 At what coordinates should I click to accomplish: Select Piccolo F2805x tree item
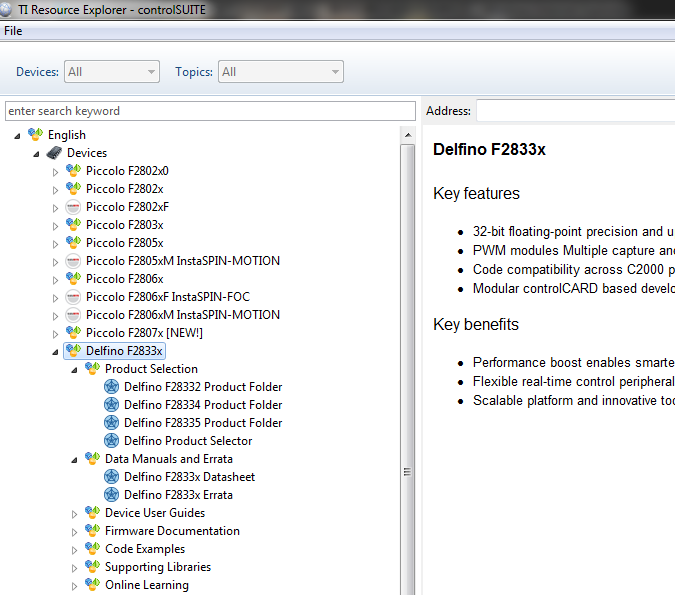(x=124, y=243)
